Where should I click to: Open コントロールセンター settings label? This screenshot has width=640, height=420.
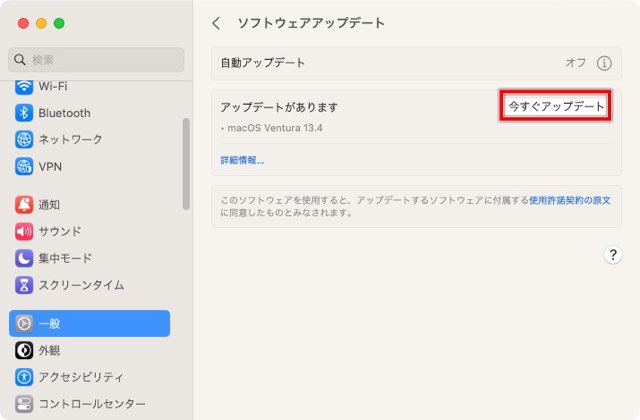click(92, 404)
